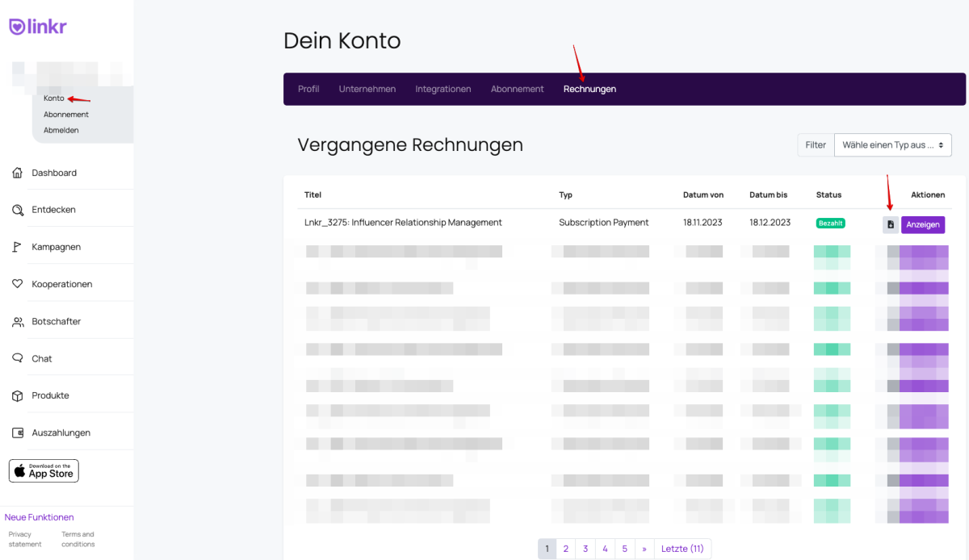The image size is (969, 560).
Task: Click the Download on the App Store badge
Action: tap(44, 470)
